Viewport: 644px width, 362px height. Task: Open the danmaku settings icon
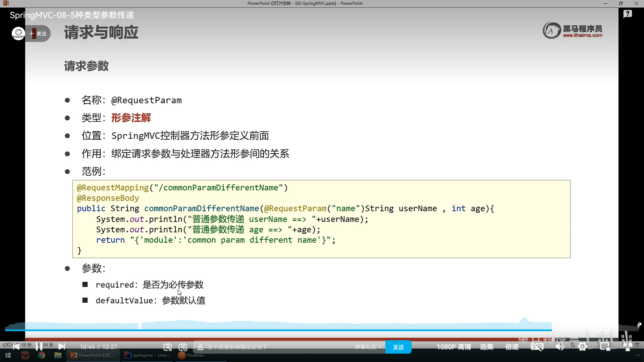183,347
